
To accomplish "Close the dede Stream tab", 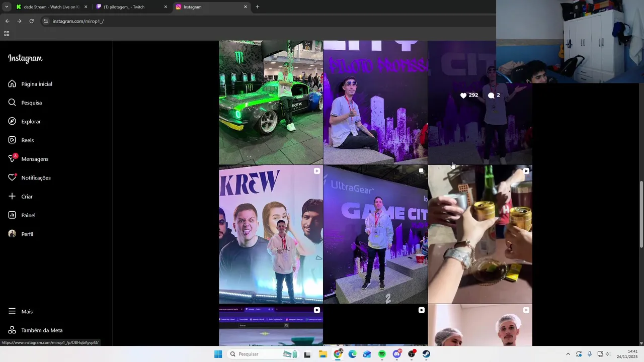I will [86, 7].
